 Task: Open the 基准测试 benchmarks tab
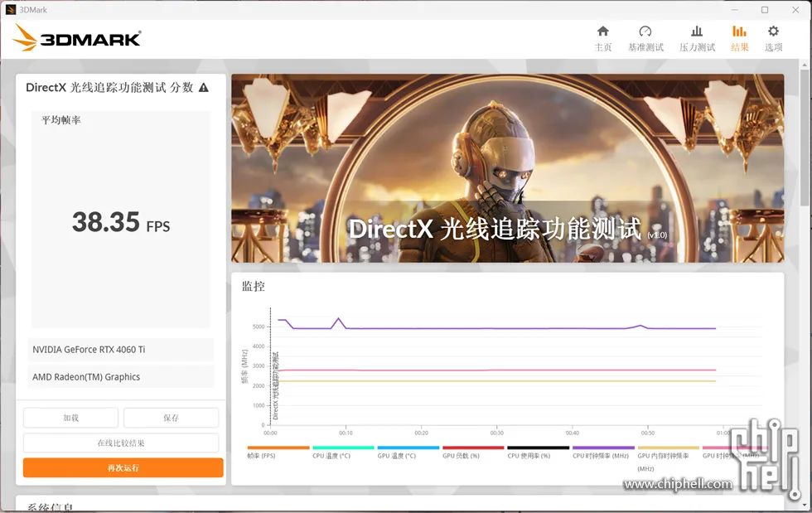click(x=645, y=39)
